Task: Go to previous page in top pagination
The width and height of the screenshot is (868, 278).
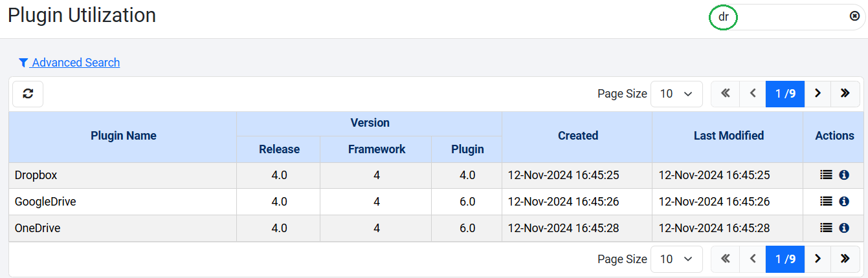Action: coord(753,94)
